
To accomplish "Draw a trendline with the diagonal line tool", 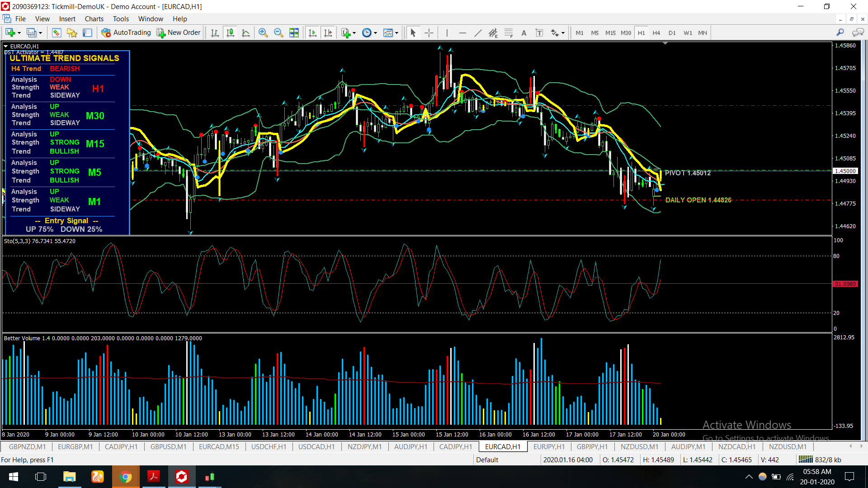I will (478, 33).
